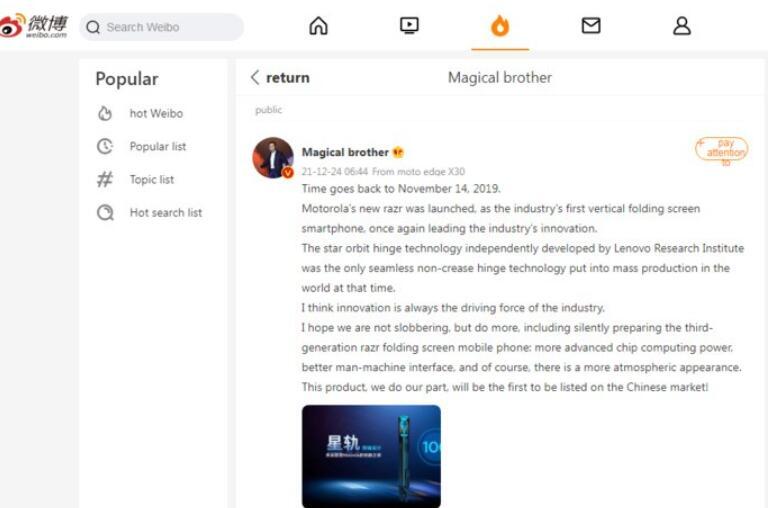Go back using the return chevron
Screen dimensions: 769x508
coord(255,77)
